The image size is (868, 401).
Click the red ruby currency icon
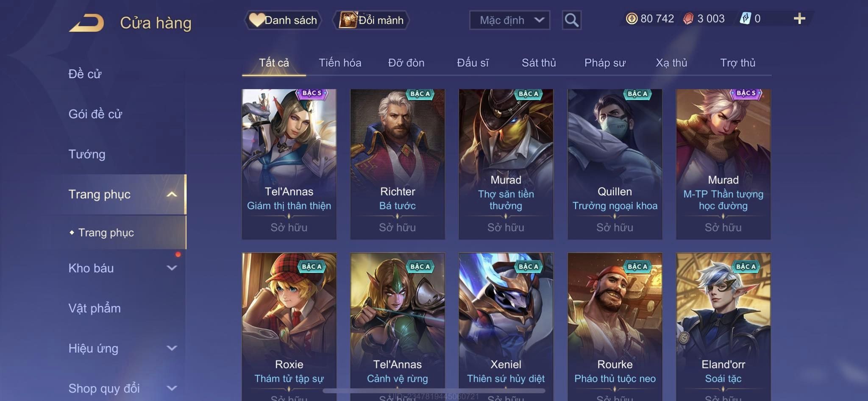point(688,19)
